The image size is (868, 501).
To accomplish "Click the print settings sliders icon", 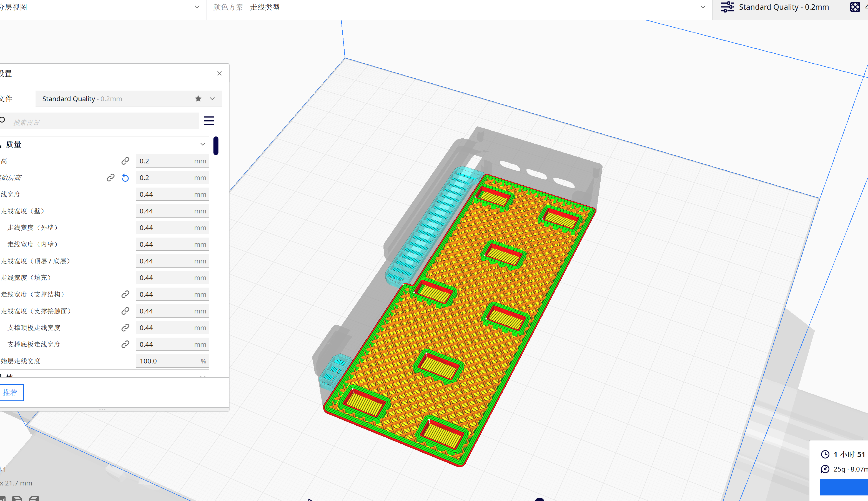I will (x=727, y=7).
